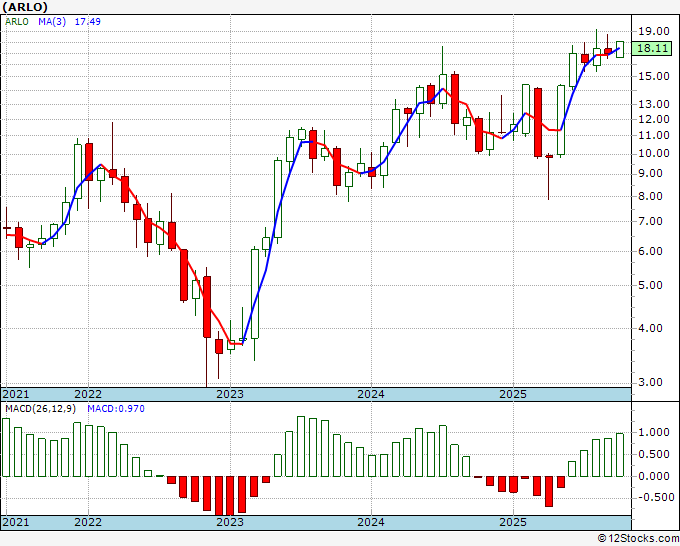
Task: Click 2021 on the price chart time axis
Action: pos(15,394)
